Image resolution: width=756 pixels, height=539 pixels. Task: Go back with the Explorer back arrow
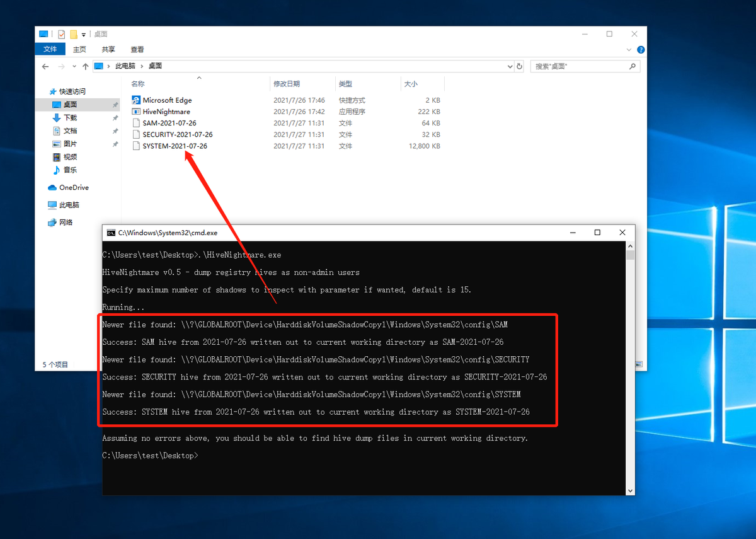[45, 66]
